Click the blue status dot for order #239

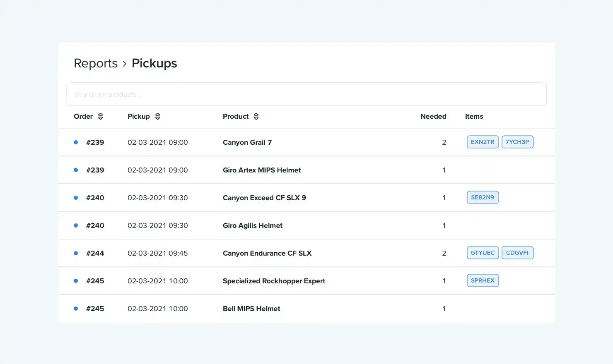pos(76,142)
